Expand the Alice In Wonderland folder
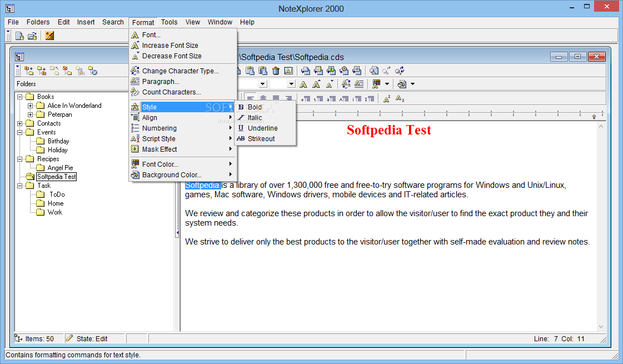623x364 pixels. tap(30, 106)
